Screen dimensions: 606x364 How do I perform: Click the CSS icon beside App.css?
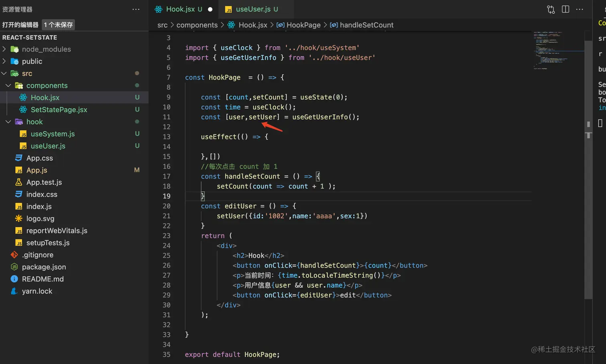[x=19, y=158]
